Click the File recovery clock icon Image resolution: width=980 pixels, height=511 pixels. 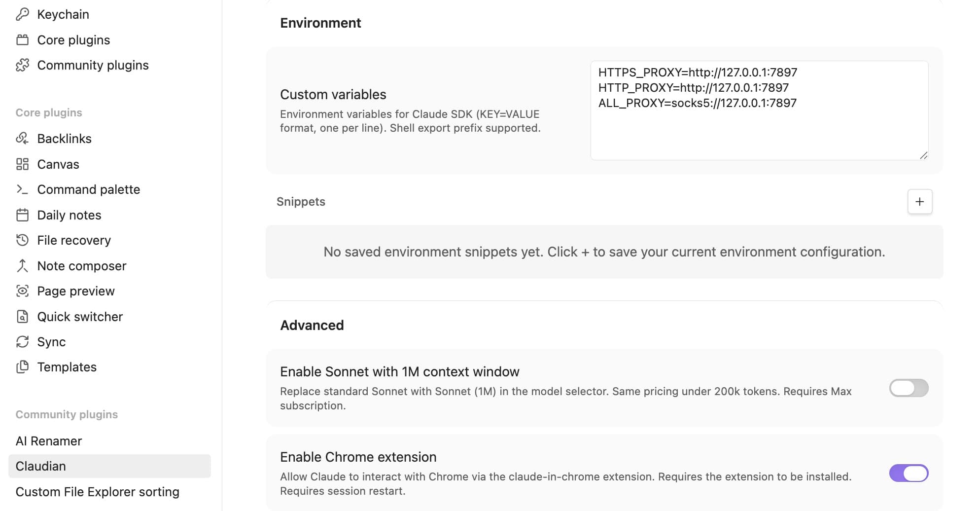22,240
